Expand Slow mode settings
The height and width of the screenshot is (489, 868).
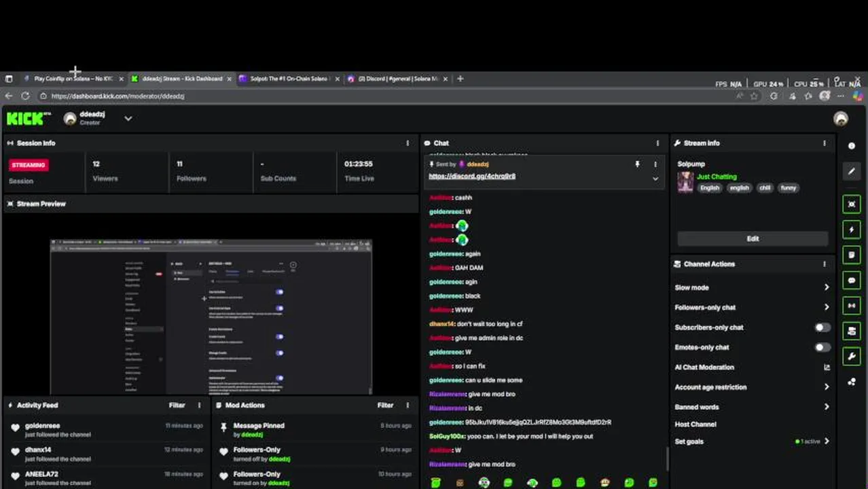click(827, 287)
